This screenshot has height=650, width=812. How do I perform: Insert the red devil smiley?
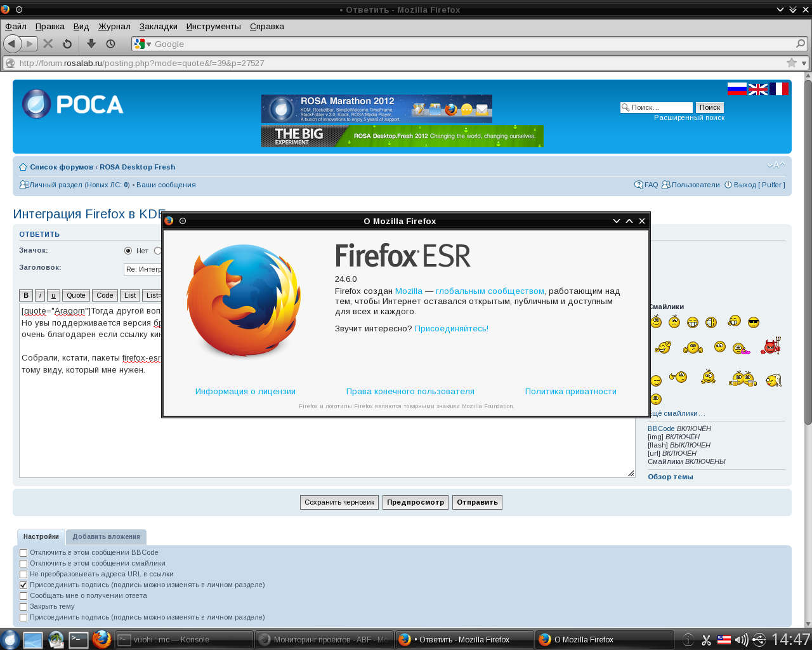(x=771, y=346)
